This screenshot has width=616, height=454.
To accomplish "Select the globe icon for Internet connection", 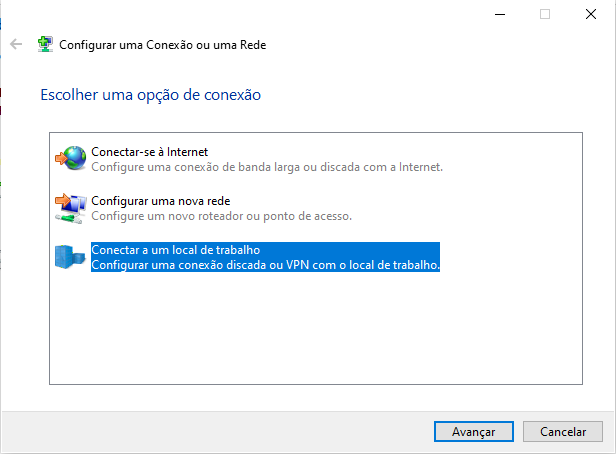I will tap(71, 158).
